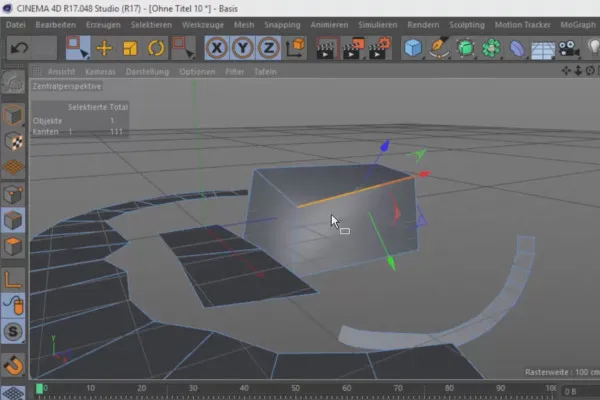Switch to Edges mode
The width and height of the screenshot is (600, 400).
(13, 220)
